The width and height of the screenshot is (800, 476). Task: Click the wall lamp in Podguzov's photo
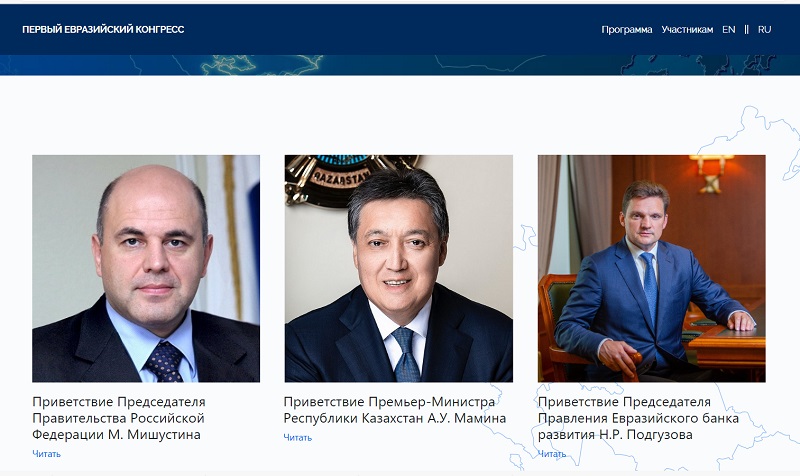point(711,172)
